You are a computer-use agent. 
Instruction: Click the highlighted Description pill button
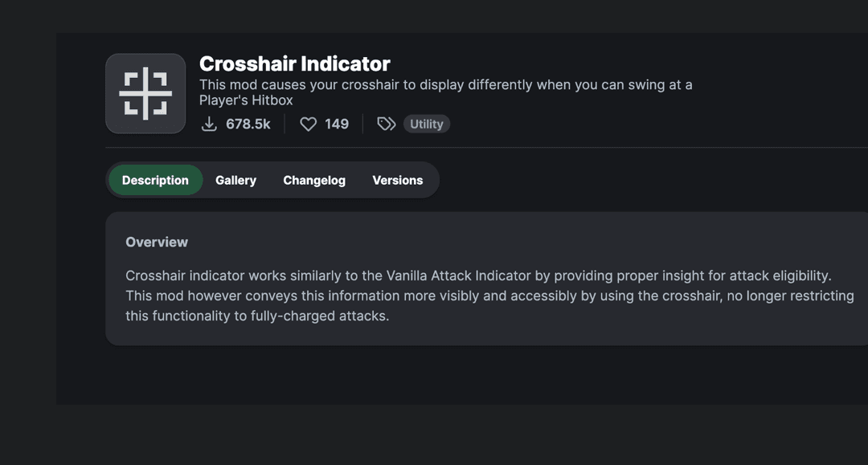(155, 180)
